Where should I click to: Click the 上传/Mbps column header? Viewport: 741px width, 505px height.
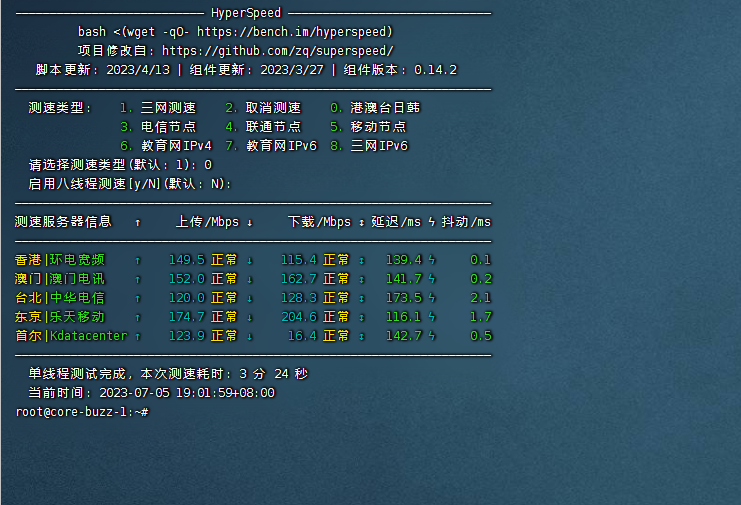[207, 222]
